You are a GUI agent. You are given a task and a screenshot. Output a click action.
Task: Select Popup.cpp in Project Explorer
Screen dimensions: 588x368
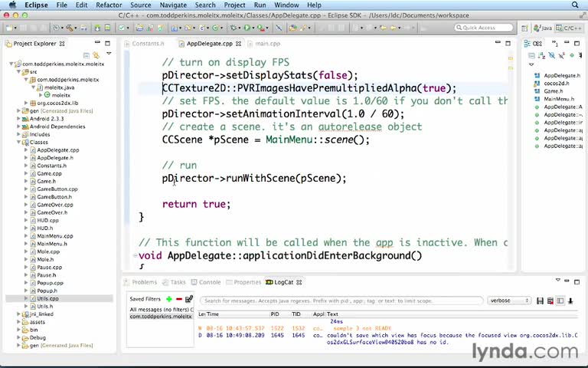(x=50, y=283)
